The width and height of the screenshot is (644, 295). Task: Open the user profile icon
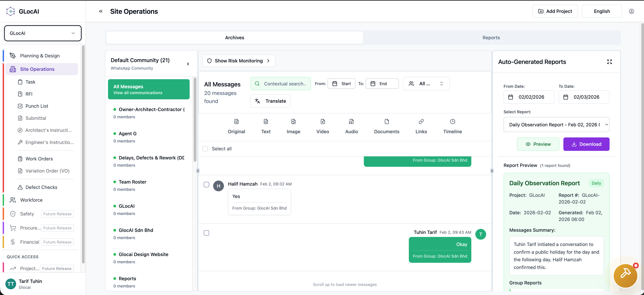pos(631,11)
